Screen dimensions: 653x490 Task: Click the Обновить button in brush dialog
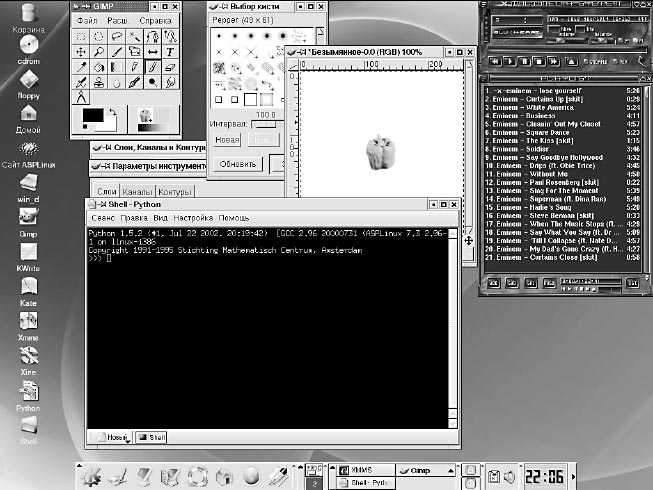(238, 164)
